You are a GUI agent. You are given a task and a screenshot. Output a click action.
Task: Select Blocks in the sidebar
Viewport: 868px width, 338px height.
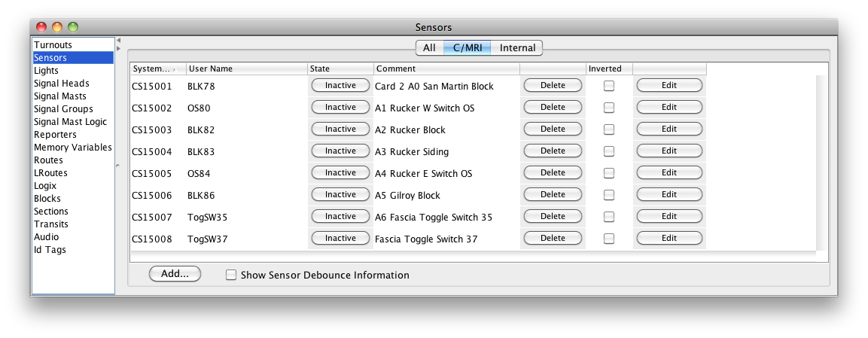[x=73, y=199]
